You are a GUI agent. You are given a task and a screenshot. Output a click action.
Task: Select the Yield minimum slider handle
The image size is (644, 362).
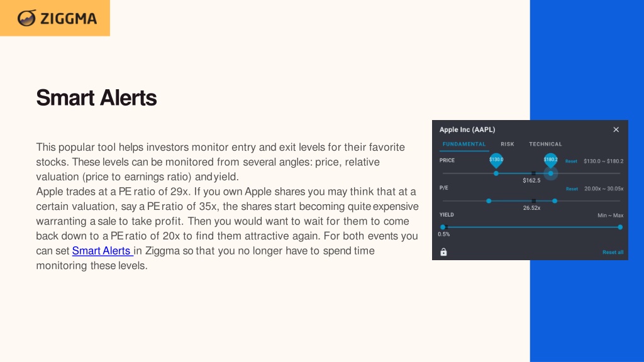coord(443,227)
